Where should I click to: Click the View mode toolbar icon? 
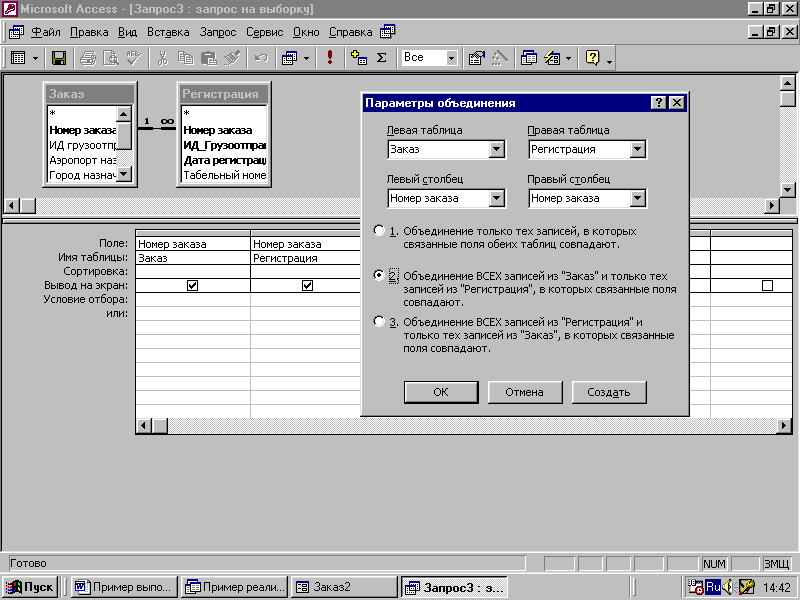[18, 58]
